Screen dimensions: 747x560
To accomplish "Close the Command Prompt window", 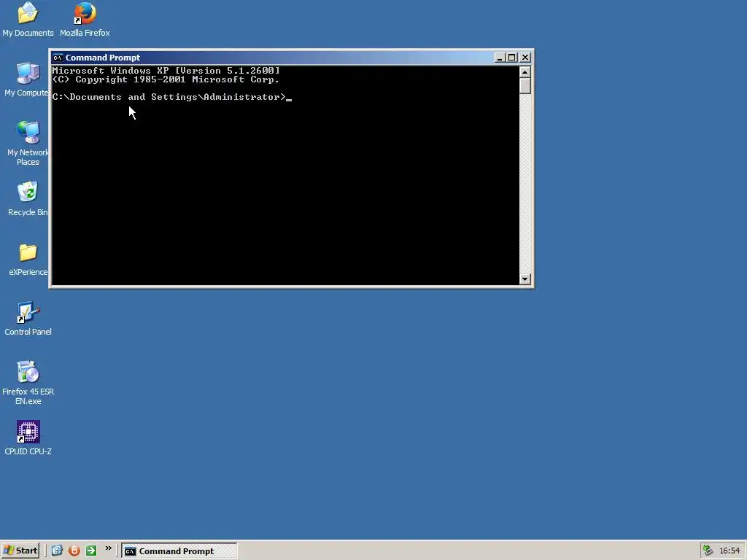I will point(525,58).
